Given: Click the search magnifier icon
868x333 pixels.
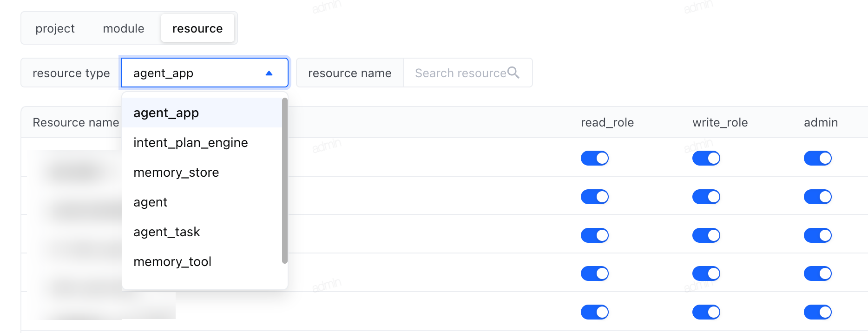Looking at the screenshot, I should [513, 73].
